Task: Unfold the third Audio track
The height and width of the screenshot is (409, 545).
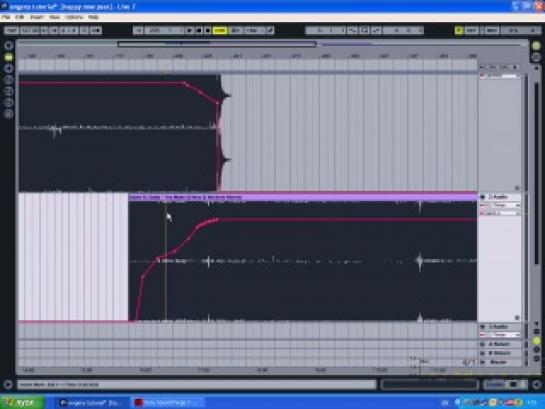Action: point(483,327)
